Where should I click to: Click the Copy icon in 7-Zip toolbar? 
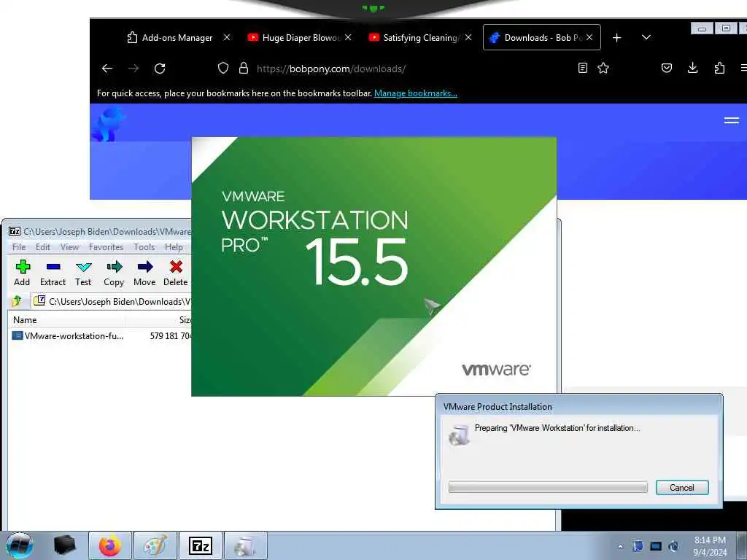114,273
